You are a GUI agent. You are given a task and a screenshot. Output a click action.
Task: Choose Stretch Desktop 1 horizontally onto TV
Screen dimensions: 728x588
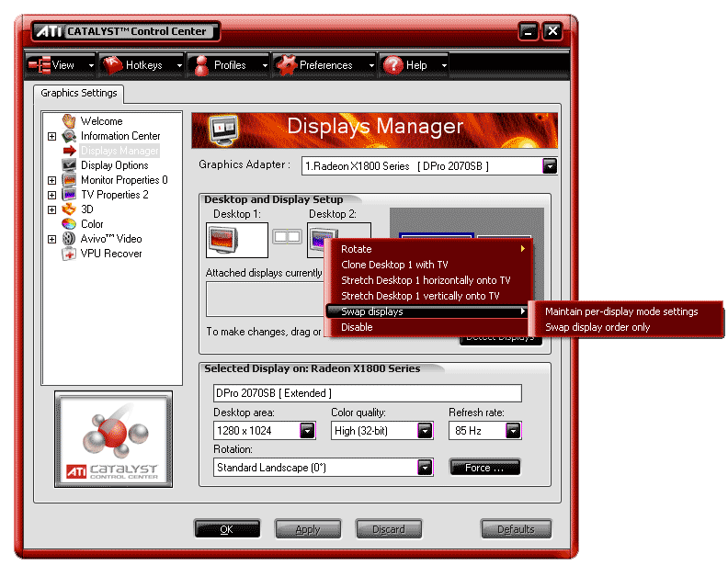point(430,280)
